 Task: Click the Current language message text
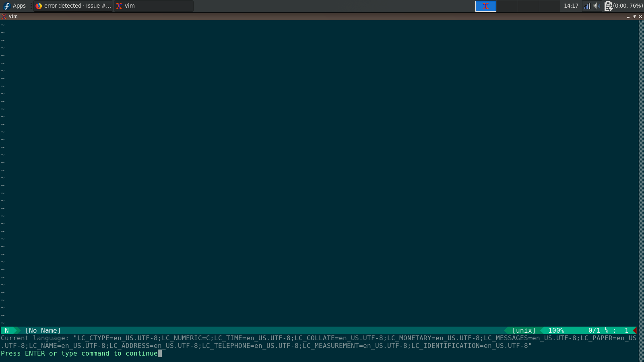[161, 338]
